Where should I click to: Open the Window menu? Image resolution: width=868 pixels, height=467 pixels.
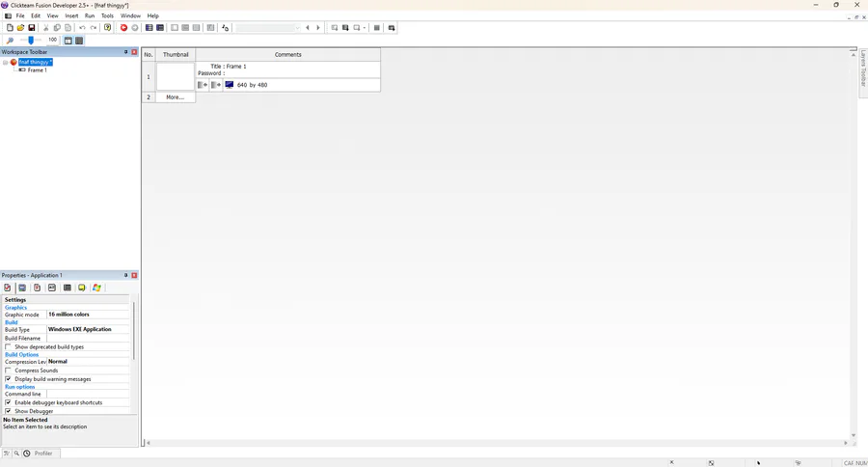[x=130, y=16]
